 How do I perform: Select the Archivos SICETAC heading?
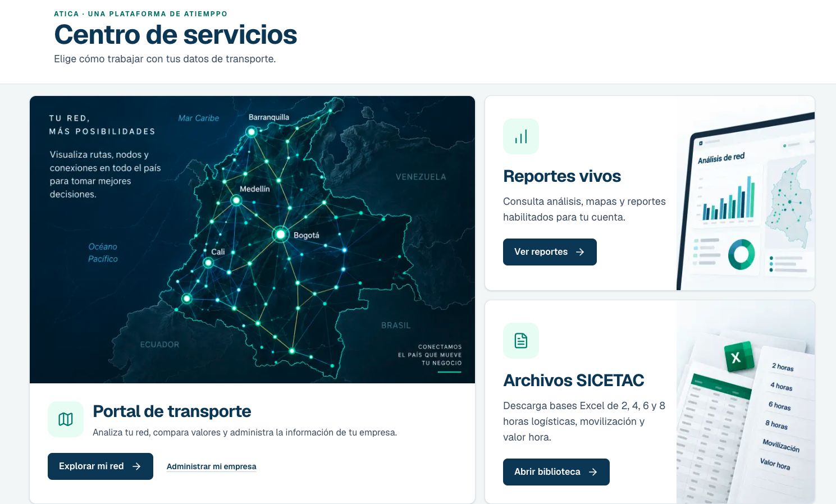click(574, 381)
